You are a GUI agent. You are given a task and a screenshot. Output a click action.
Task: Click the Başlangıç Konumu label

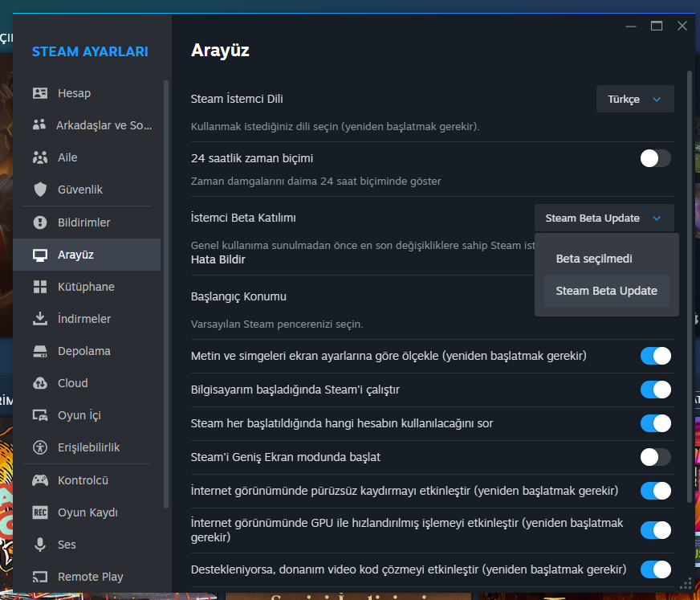click(x=238, y=296)
